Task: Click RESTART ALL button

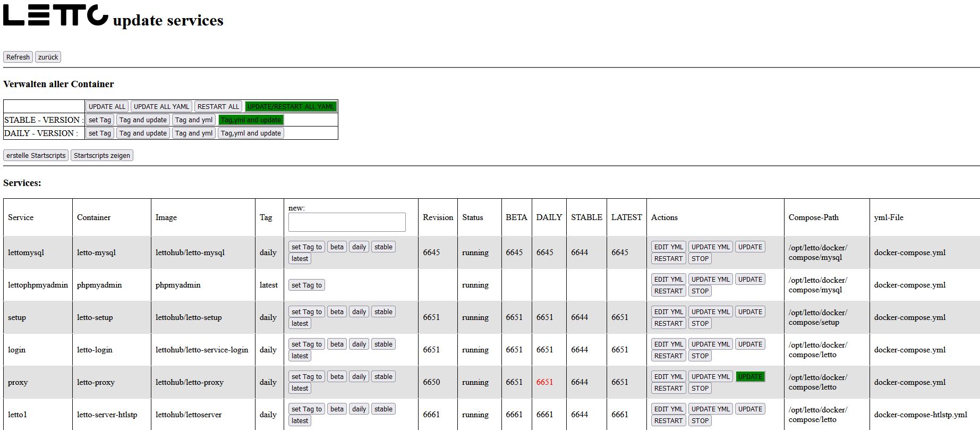Action: click(218, 106)
